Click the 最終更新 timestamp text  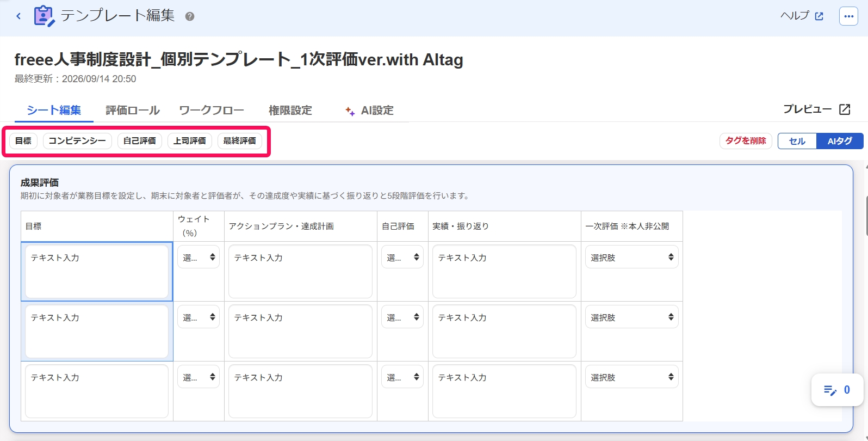75,79
